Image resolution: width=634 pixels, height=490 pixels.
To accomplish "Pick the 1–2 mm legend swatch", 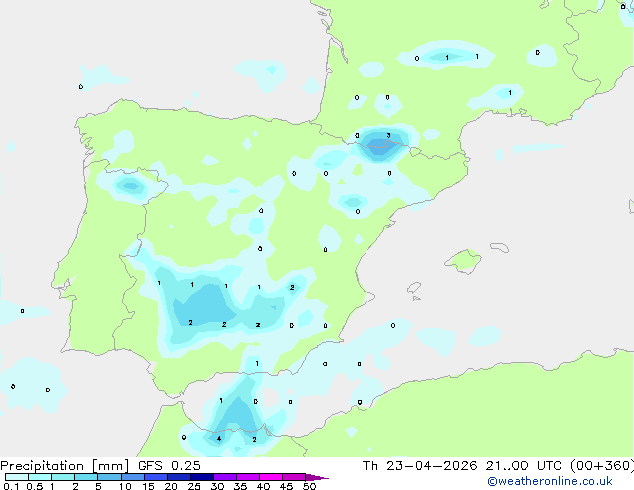I will (63, 477).
